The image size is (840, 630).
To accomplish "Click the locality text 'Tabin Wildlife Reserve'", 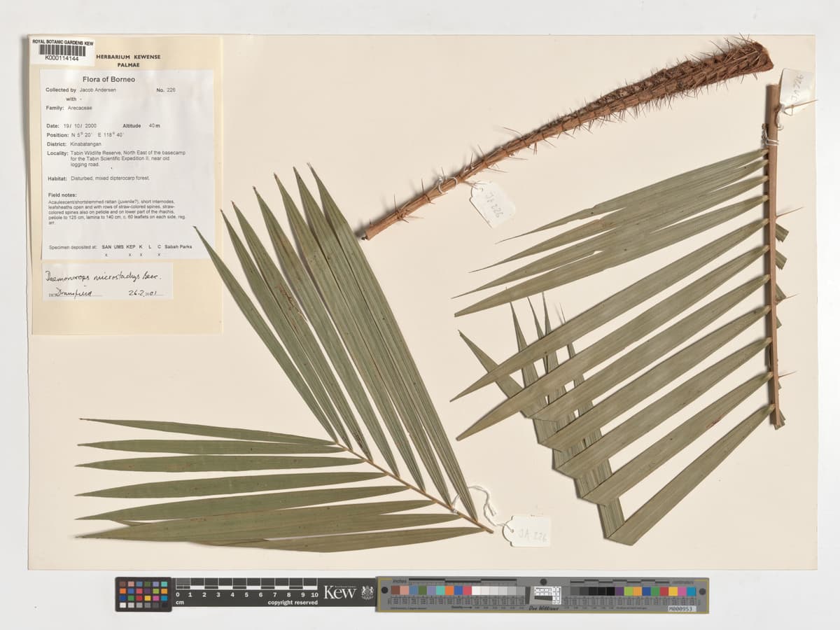I will coord(97,153).
